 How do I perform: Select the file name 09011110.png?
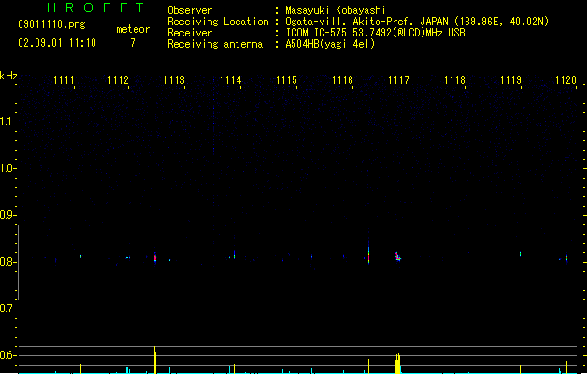pos(51,24)
